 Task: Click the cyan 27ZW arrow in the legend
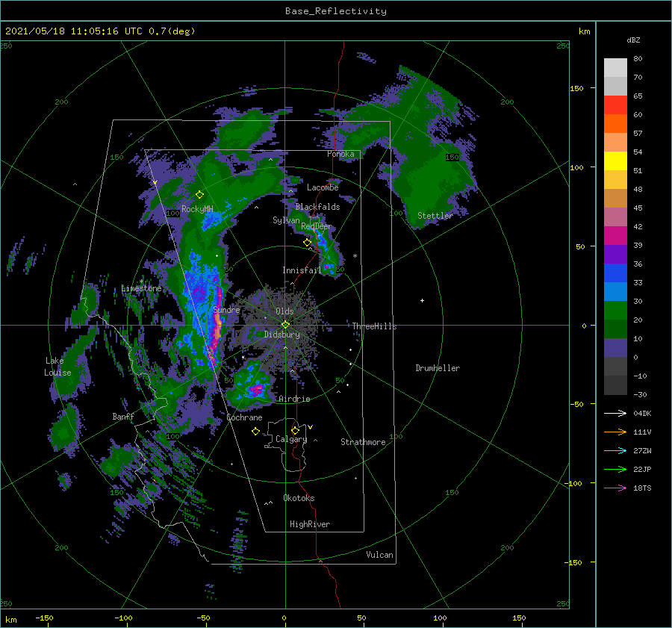[615, 450]
